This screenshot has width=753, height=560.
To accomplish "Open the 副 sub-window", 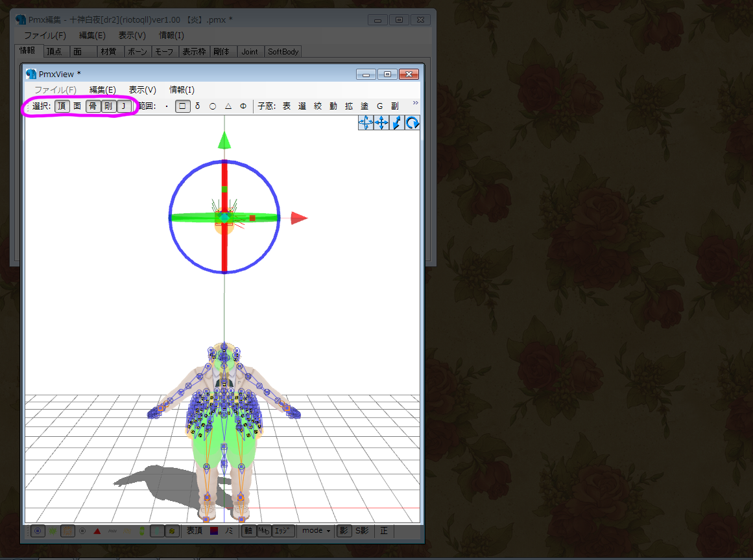I will click(395, 106).
